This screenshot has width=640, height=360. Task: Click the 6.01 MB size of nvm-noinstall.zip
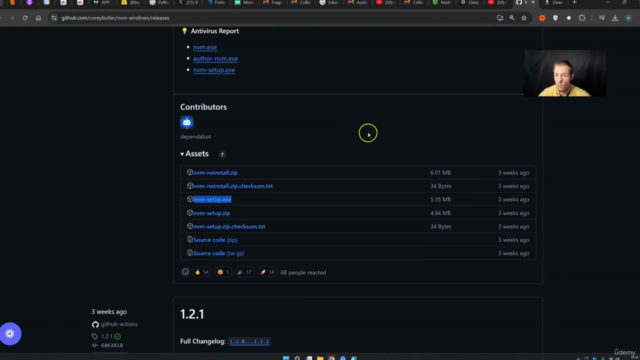(x=440, y=173)
